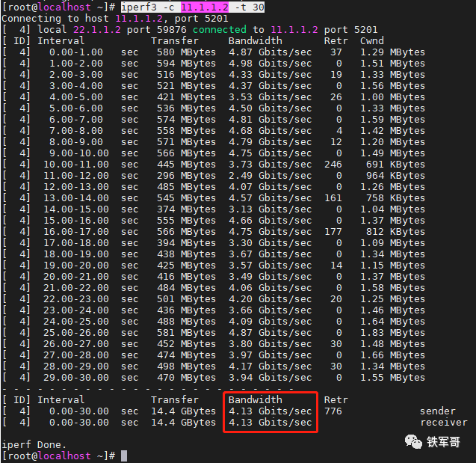Select the 1.46 MBytes Cwnd value
The width and height of the screenshot is (476, 463).
click(x=392, y=311)
